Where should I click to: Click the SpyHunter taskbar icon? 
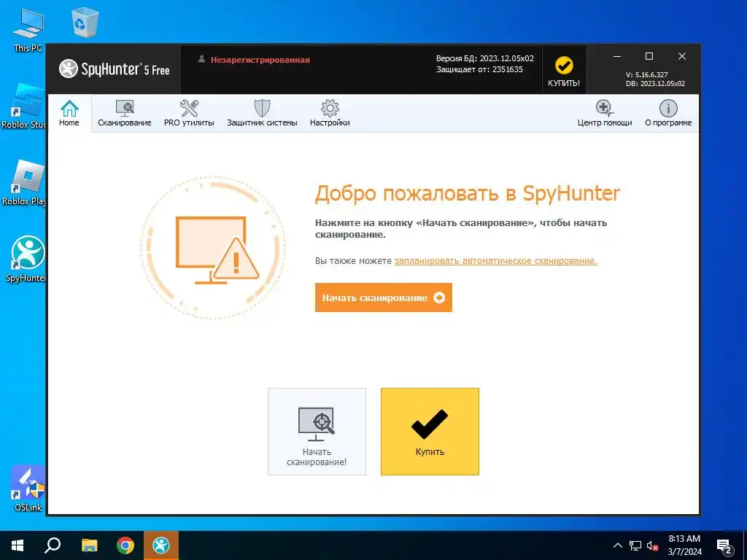pyautogui.click(x=161, y=545)
